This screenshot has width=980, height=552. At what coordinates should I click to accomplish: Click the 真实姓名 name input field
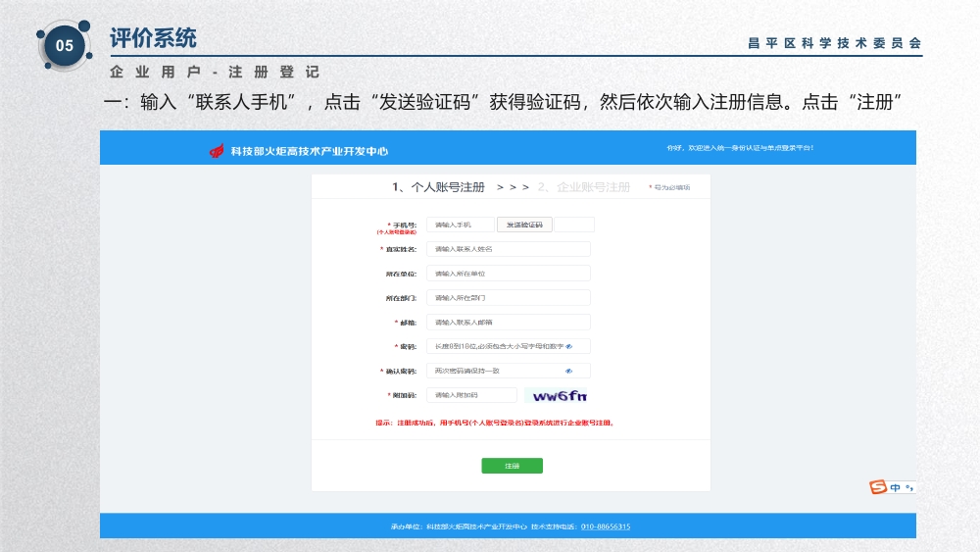coord(508,249)
